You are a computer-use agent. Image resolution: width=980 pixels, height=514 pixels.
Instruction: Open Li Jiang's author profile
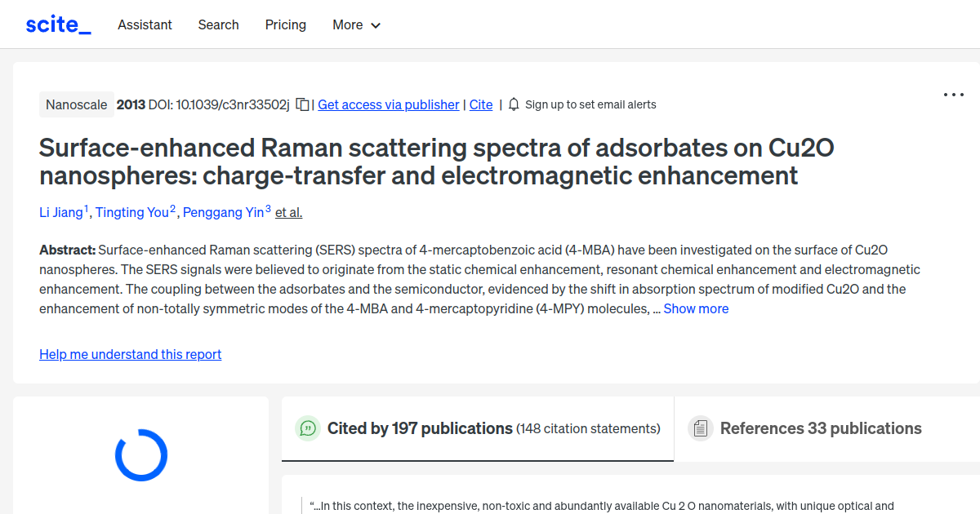(61, 212)
